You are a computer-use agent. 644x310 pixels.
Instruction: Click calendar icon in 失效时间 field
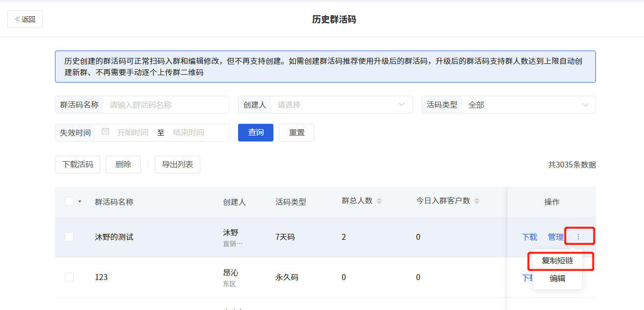click(x=105, y=132)
